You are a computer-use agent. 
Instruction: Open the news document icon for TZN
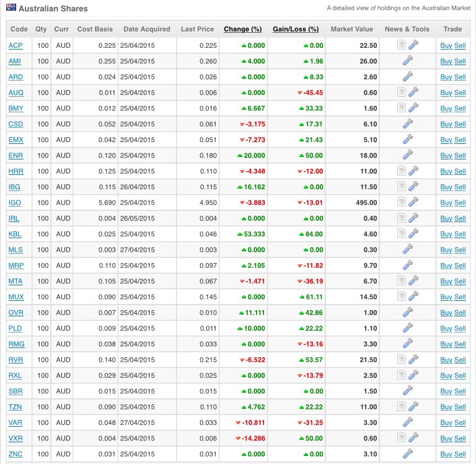coord(402,406)
